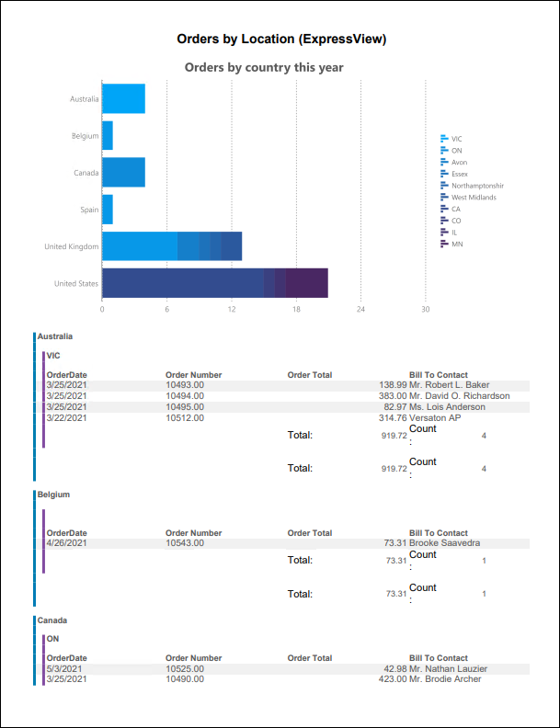Click order number 10493.00
560x728 pixels.
coord(185,385)
